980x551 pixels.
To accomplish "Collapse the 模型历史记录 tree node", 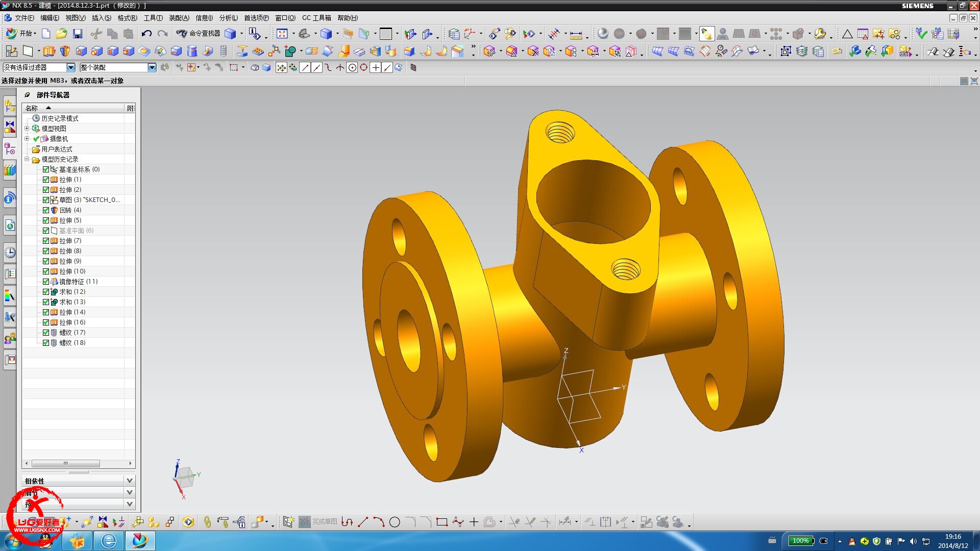I will (27, 159).
